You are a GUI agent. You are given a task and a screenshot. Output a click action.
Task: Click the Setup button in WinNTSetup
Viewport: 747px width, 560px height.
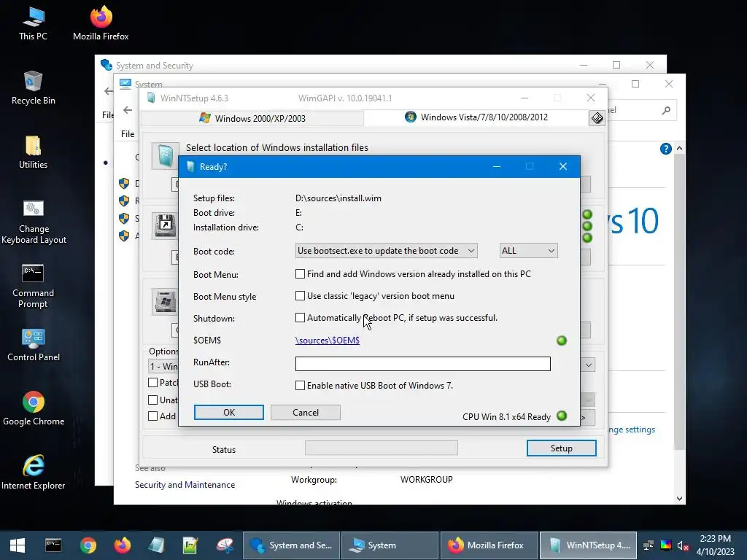(561, 448)
